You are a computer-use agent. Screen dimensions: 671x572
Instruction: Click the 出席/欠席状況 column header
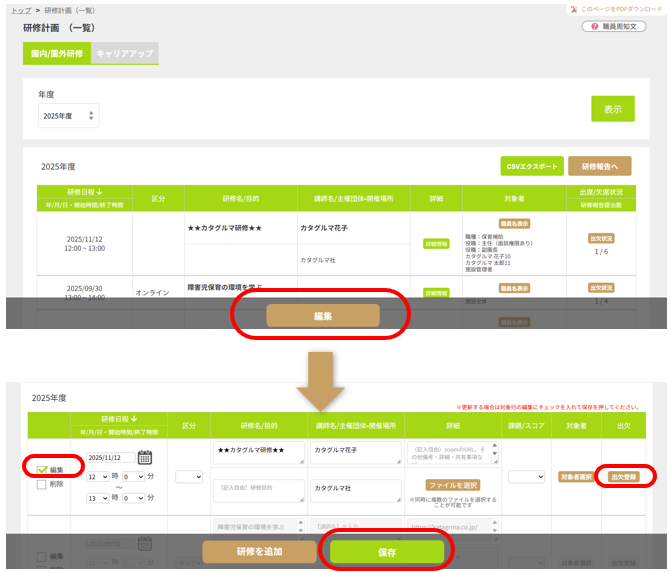[601, 192]
